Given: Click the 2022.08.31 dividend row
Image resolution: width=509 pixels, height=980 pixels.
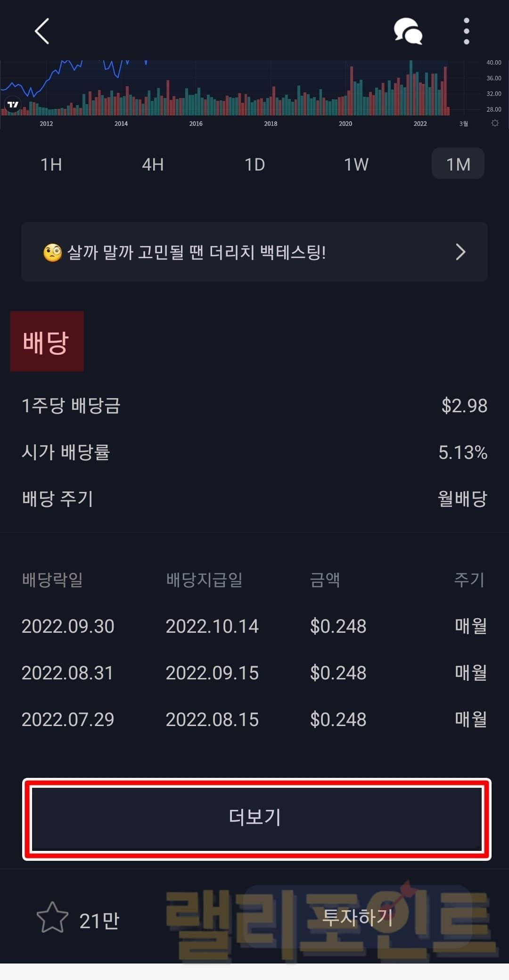Looking at the screenshot, I should tap(254, 673).
